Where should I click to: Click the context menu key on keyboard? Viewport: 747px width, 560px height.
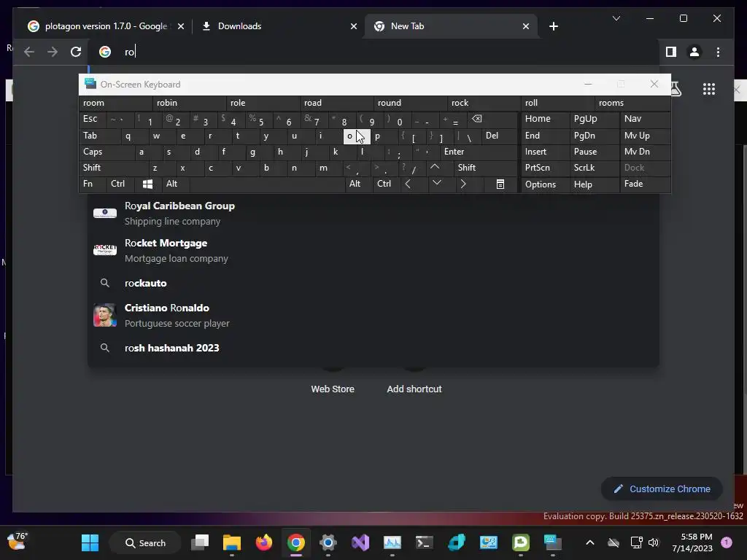click(x=500, y=184)
